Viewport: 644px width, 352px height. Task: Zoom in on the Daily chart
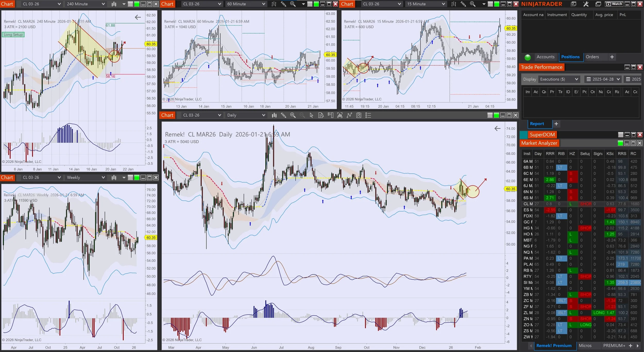point(293,115)
